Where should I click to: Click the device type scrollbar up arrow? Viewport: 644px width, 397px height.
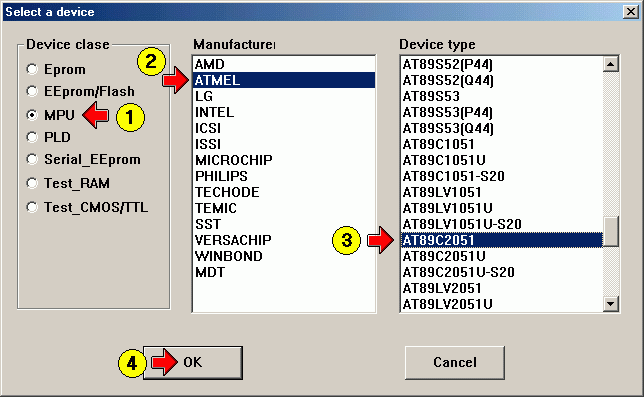click(611, 64)
